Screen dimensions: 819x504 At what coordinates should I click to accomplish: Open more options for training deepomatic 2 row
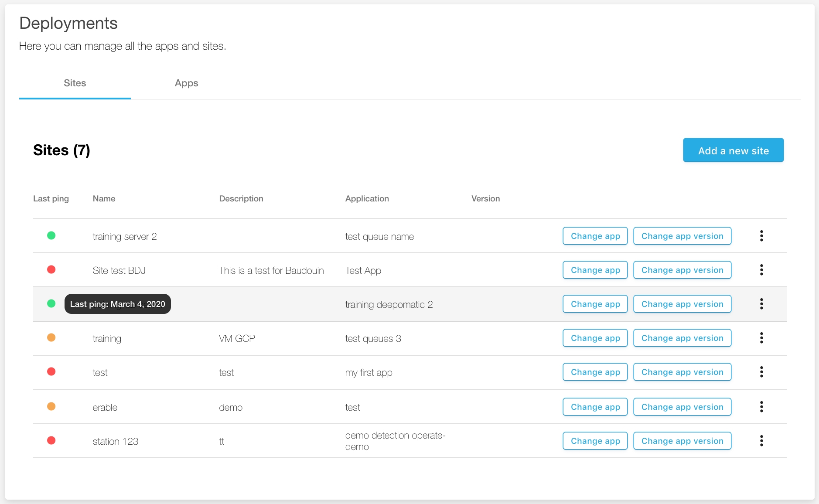761,304
